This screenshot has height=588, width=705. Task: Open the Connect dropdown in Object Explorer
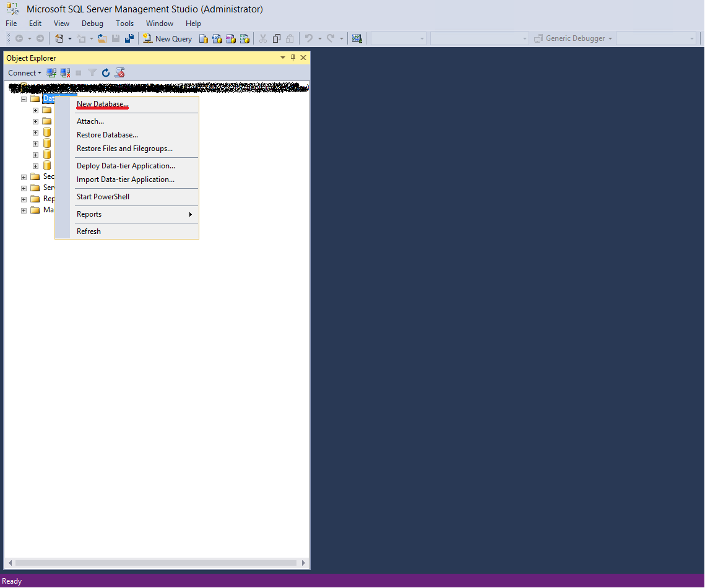pos(25,72)
